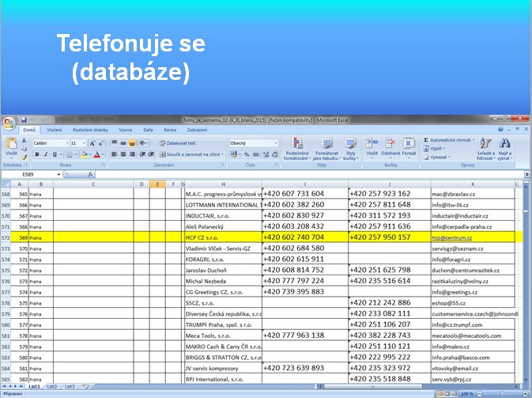532x398 pixels.
Task: Switch to the Vzorce ribbon tab
Action: 126,130
